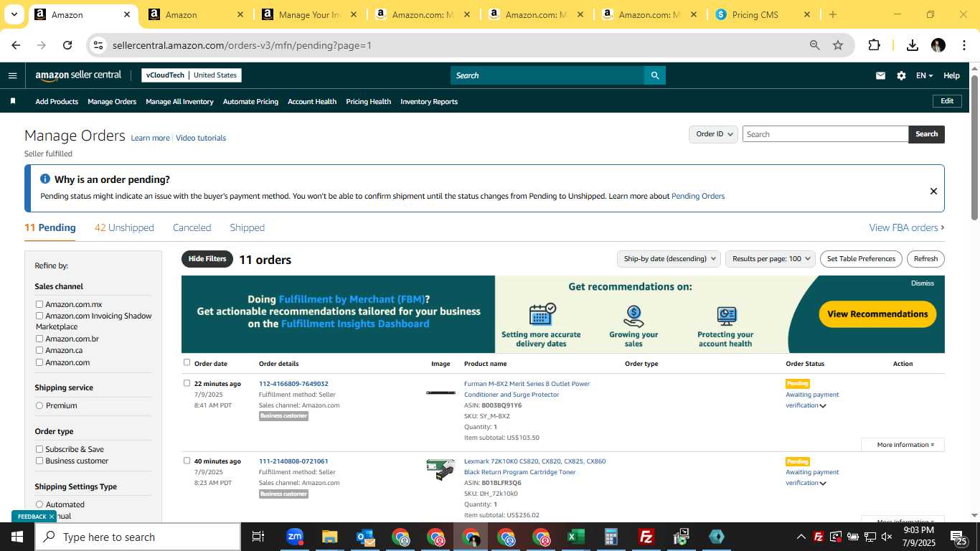980x551 pixels.
Task: Switch to the Shipped tab
Action: point(247,227)
